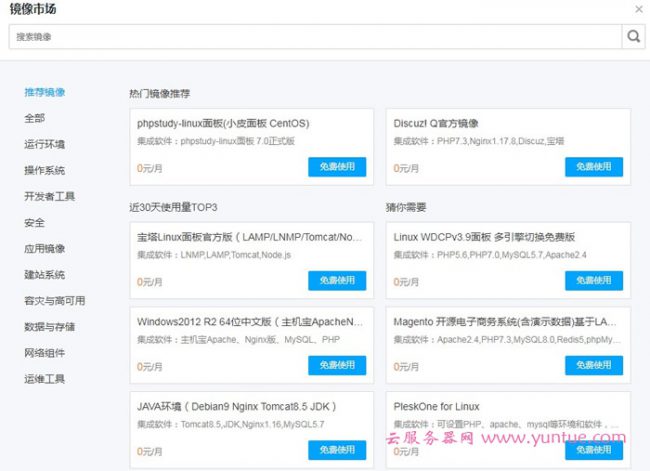The width and height of the screenshot is (650, 471).
Task: Click 镜像市场 dialog title
Action: coord(33,9)
